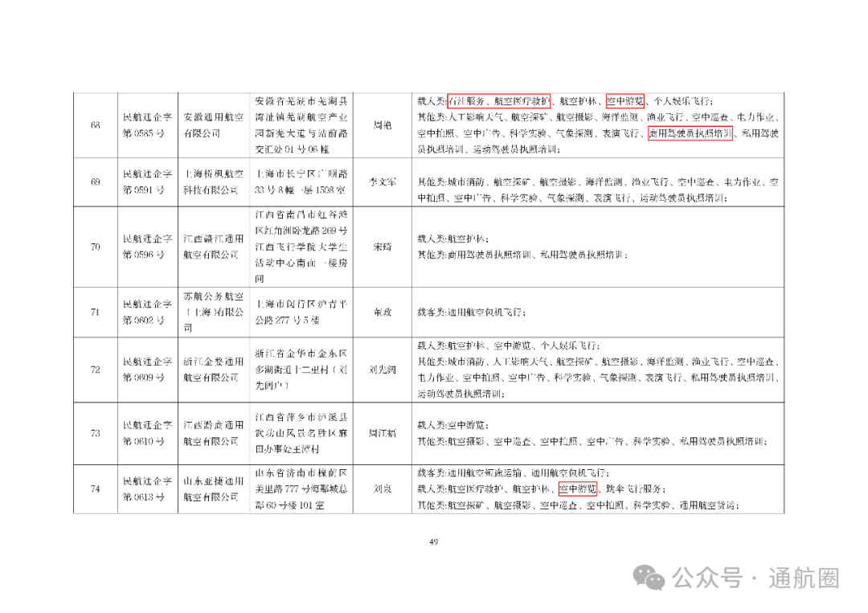The width and height of the screenshot is (868, 613).
Task: Click the legal representative name in row 74
Action: 382,489
